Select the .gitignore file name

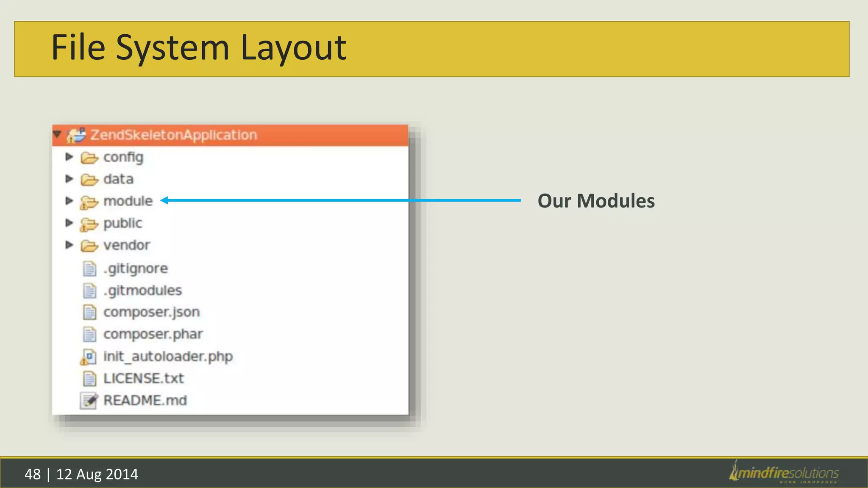136,269
